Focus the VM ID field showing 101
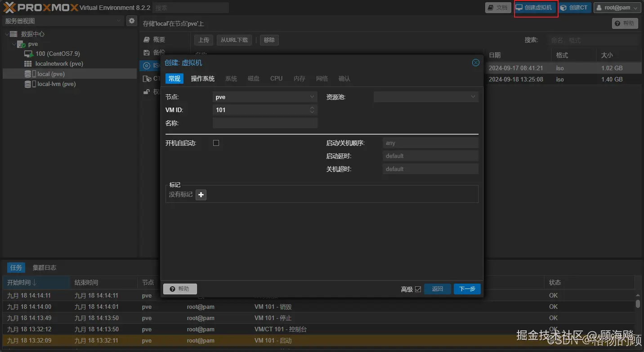This screenshot has height=352, width=644. click(x=260, y=110)
